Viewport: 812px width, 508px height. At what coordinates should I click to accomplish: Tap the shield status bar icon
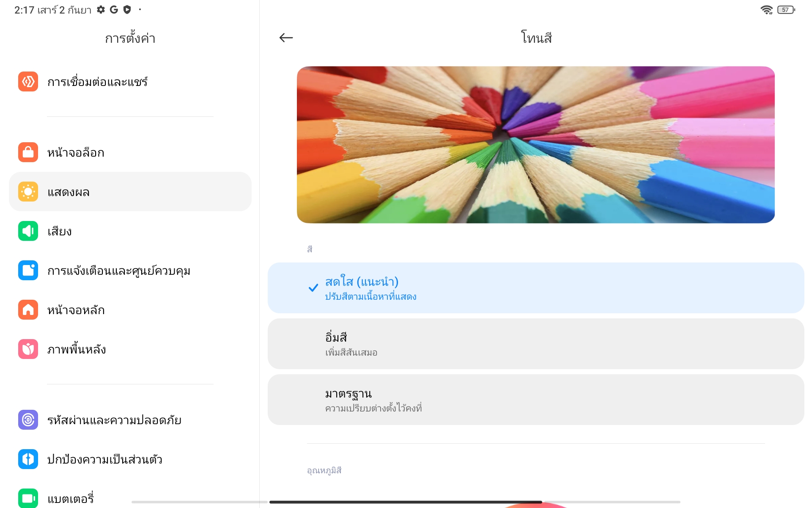tap(127, 9)
